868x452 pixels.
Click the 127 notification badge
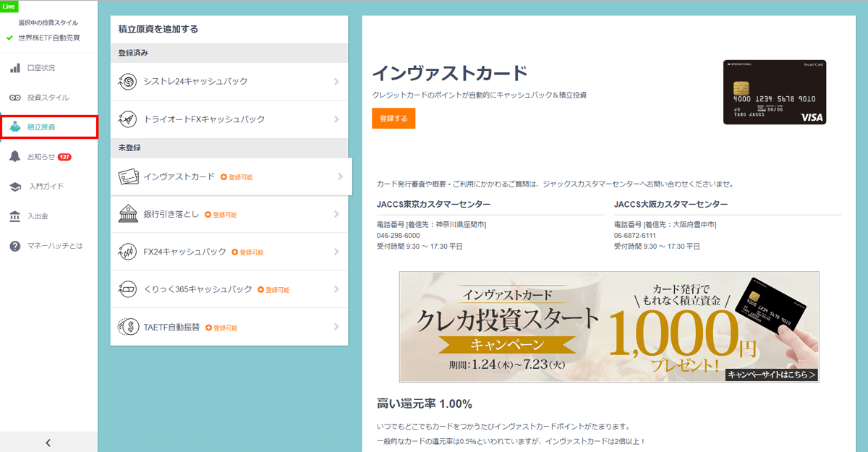click(x=64, y=157)
